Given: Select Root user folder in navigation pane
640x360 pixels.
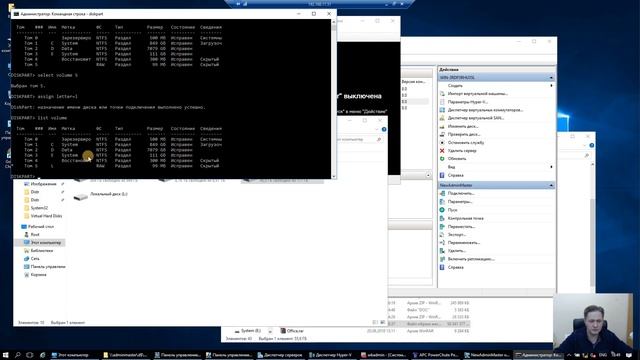Looking at the screenshot, I should click(35, 235).
